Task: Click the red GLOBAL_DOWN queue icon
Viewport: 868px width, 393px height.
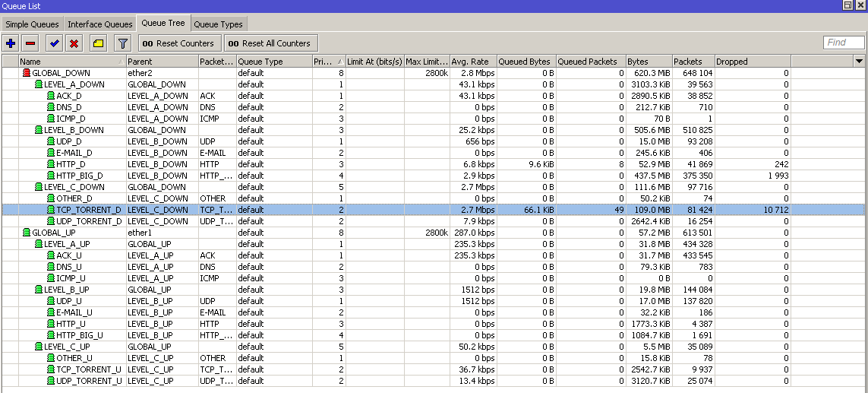Action: pos(26,73)
